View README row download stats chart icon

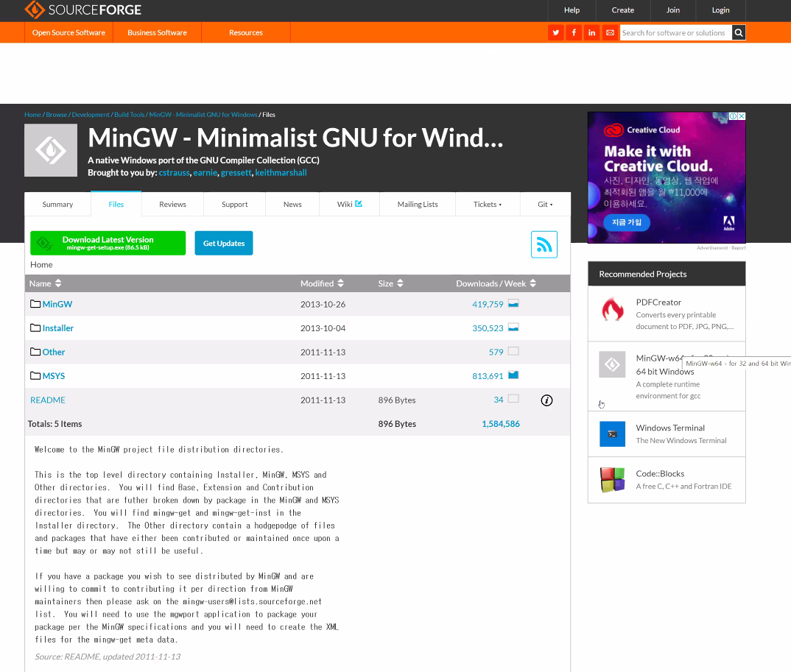click(x=513, y=399)
